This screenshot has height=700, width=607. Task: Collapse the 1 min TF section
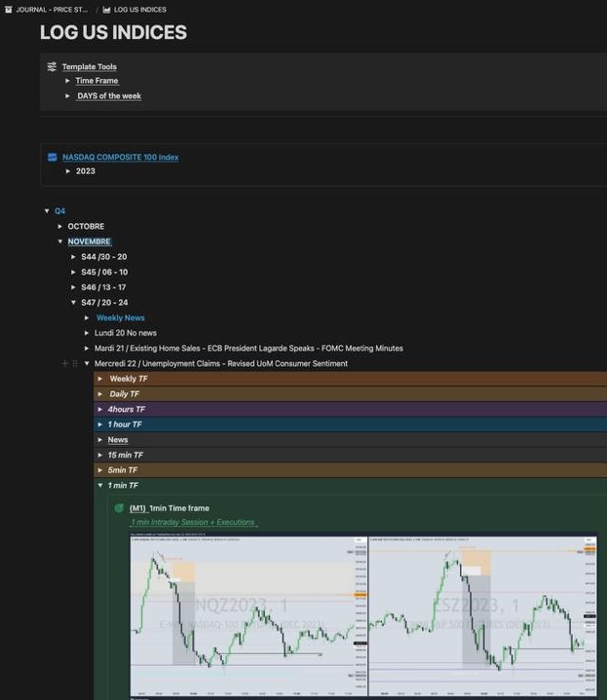click(99, 486)
